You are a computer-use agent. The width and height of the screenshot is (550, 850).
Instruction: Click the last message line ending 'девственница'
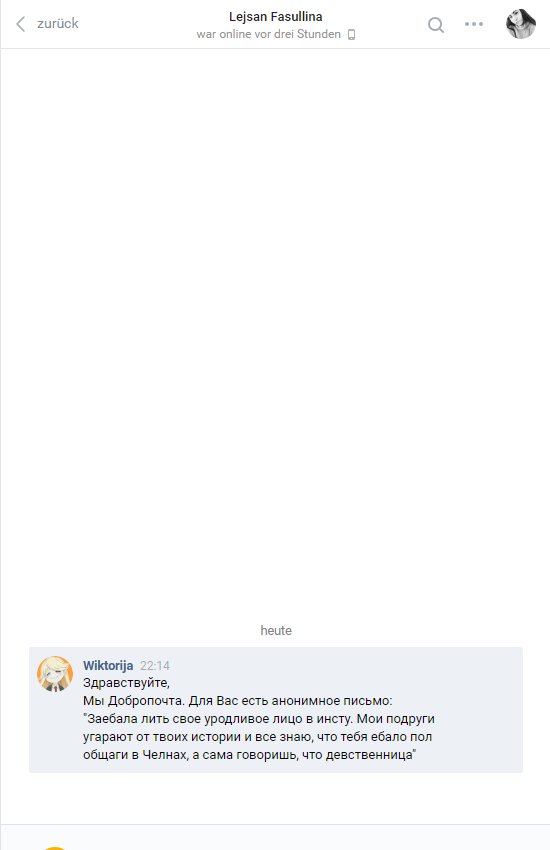(250, 755)
